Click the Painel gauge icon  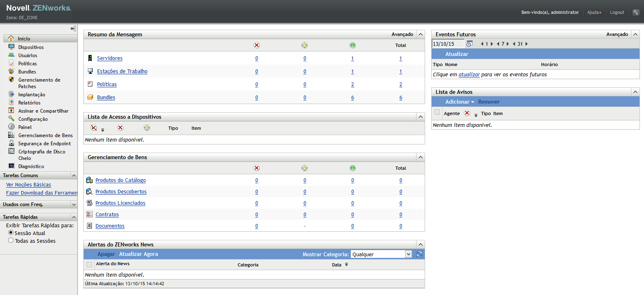11,127
